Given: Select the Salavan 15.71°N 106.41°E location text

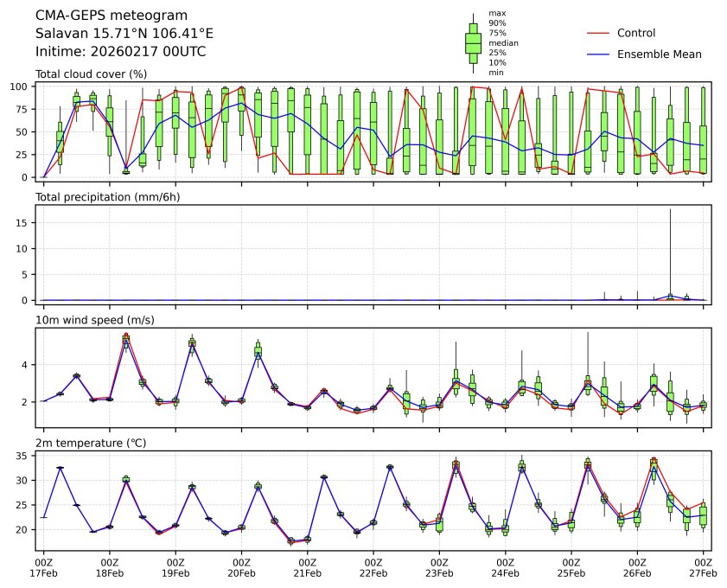Looking at the screenshot, I should pos(124,34).
